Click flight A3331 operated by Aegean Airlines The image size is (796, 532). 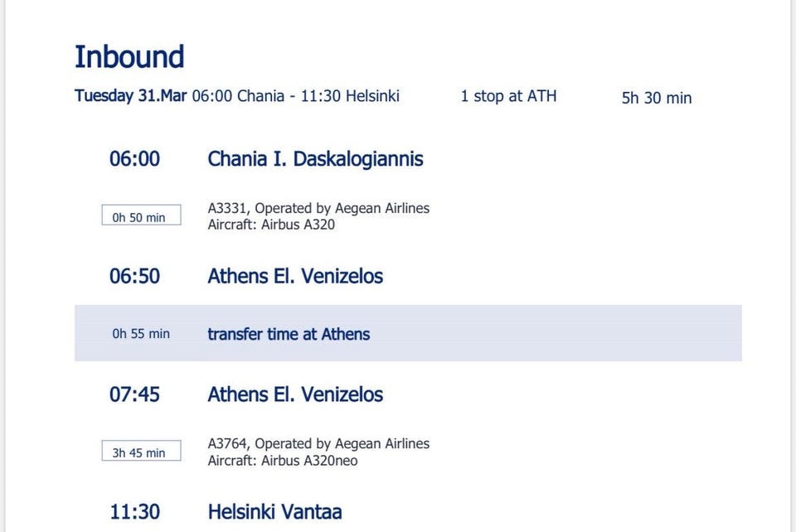318,209
